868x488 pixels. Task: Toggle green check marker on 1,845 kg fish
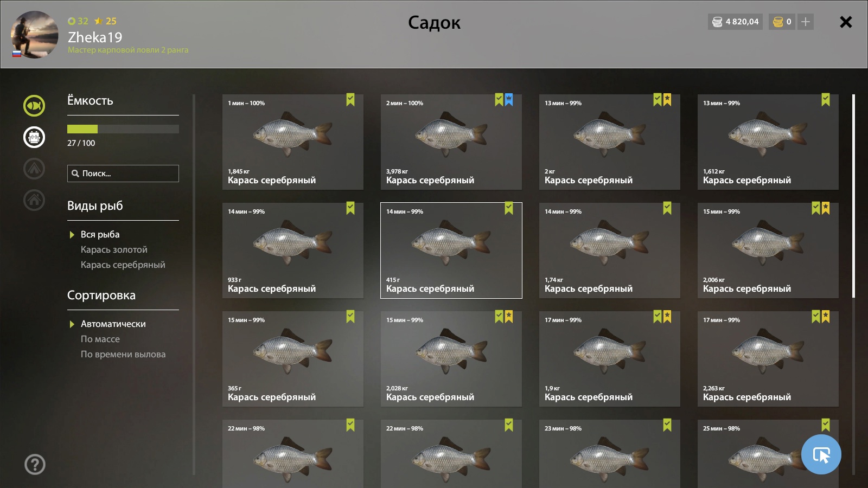pos(350,100)
